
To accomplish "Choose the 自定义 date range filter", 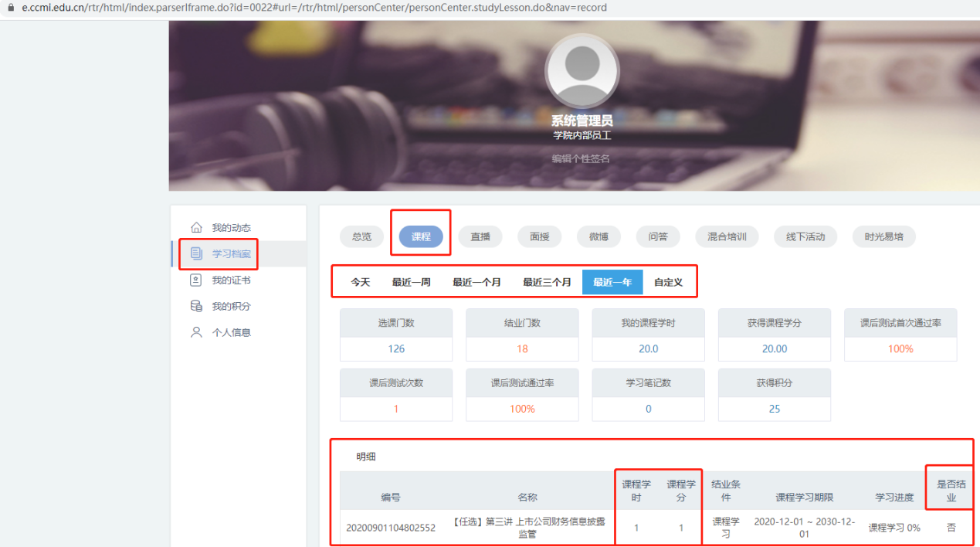I will [x=668, y=282].
